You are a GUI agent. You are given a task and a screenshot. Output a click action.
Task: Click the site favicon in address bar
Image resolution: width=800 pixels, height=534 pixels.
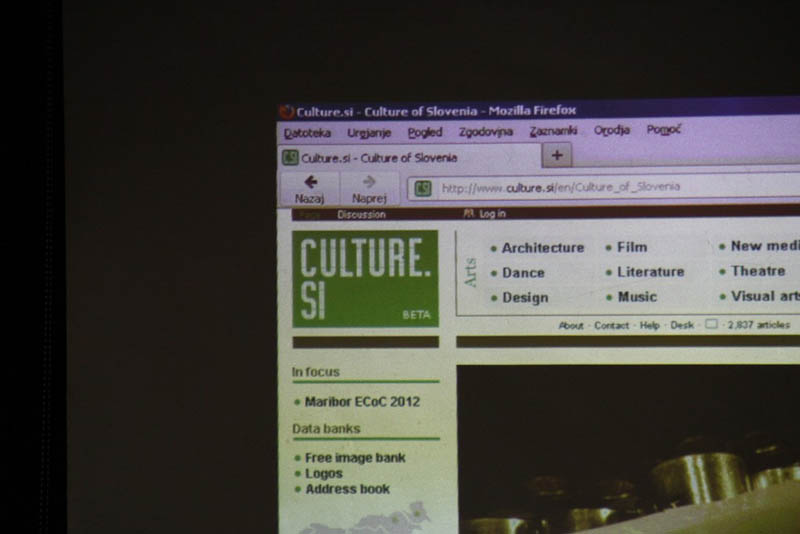tap(422, 188)
